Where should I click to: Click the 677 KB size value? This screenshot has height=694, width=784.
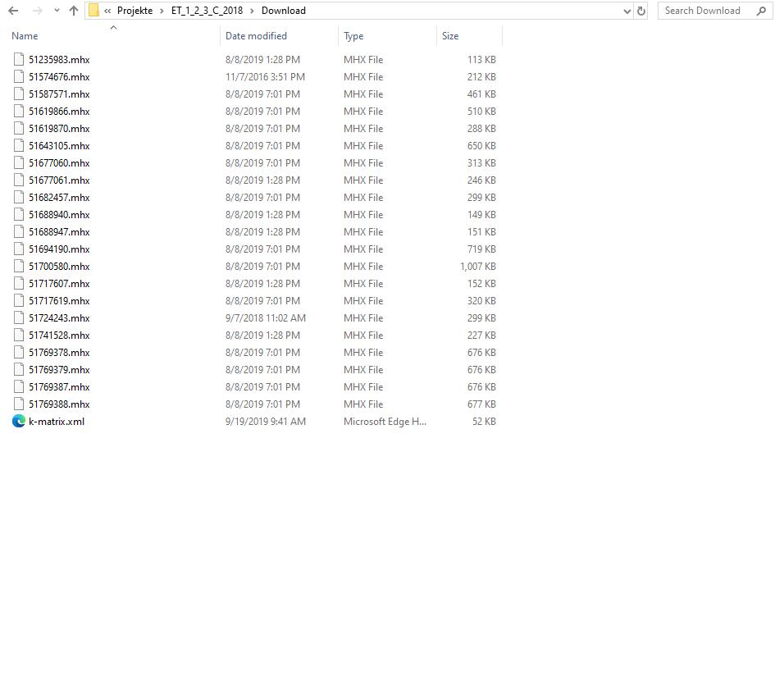point(481,404)
